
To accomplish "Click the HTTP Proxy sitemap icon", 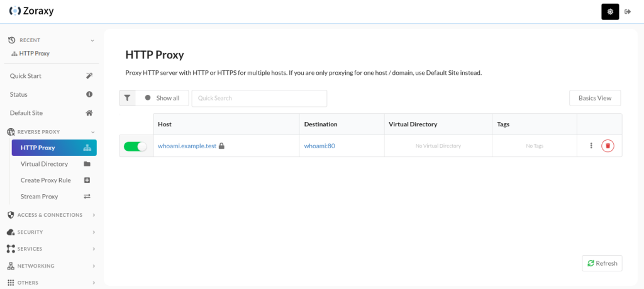I will (87, 148).
